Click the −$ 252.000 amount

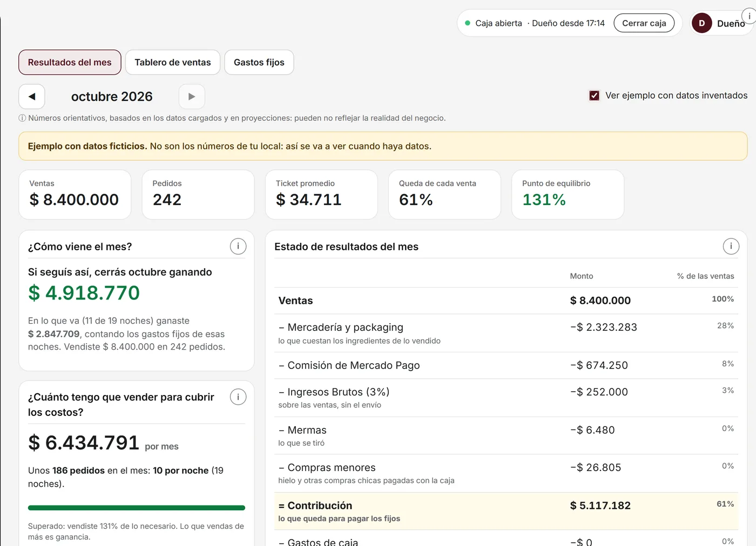pyautogui.click(x=599, y=392)
